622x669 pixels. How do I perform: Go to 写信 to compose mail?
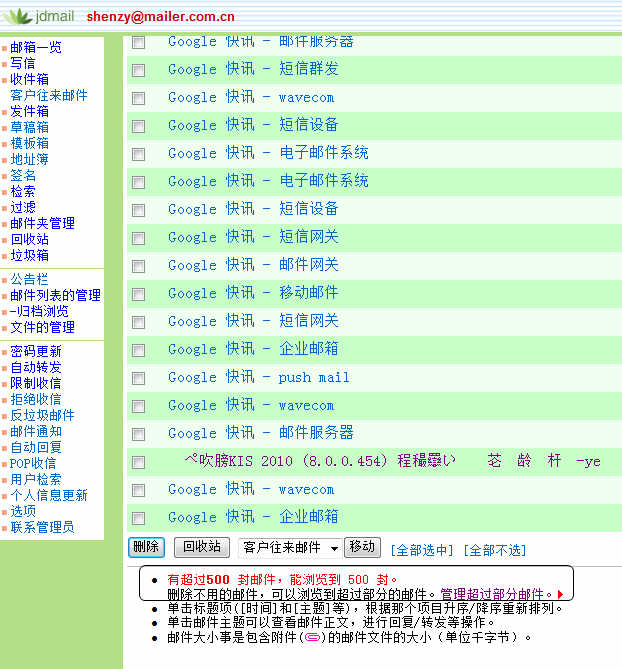pyautogui.click(x=23, y=63)
